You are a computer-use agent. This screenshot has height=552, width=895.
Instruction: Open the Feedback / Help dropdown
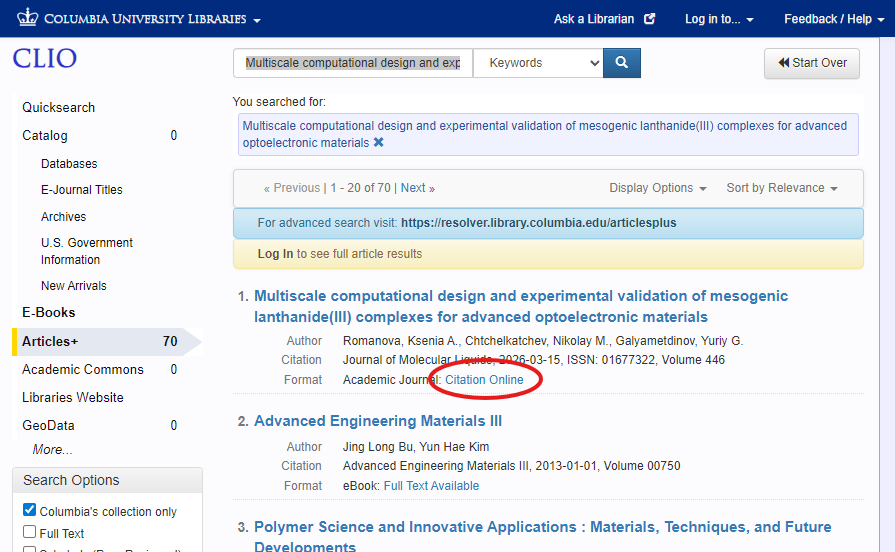[834, 19]
